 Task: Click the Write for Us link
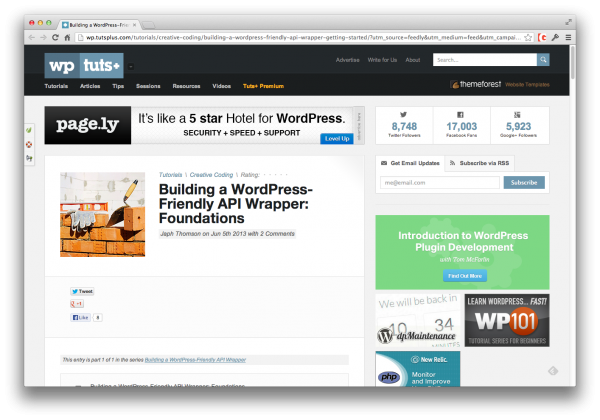coord(382,60)
